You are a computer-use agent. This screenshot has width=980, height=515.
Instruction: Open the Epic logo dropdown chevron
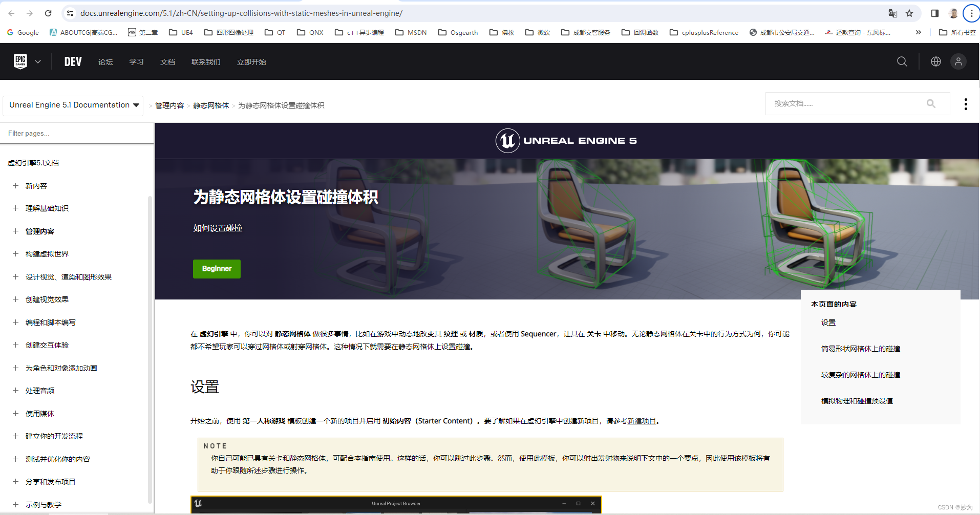tap(38, 61)
